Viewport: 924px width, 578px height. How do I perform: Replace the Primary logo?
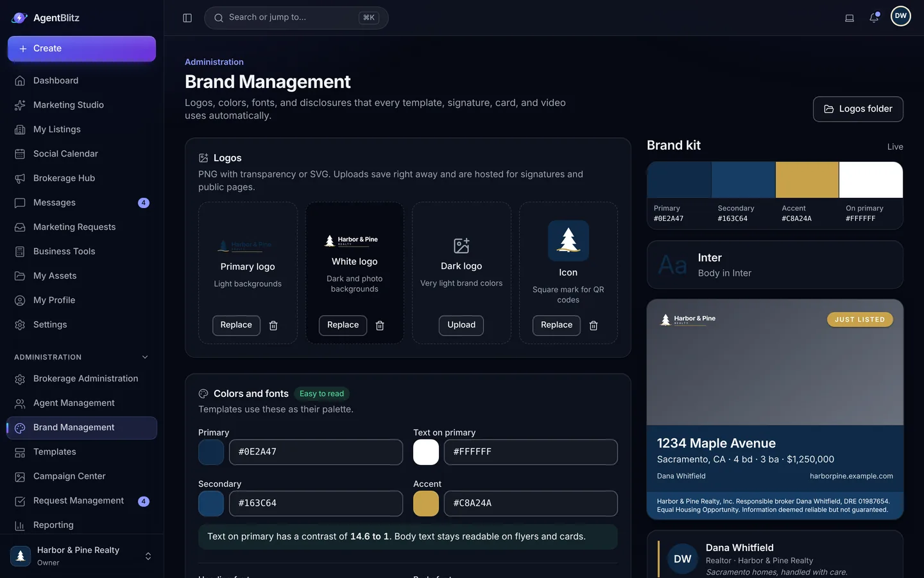236,326
